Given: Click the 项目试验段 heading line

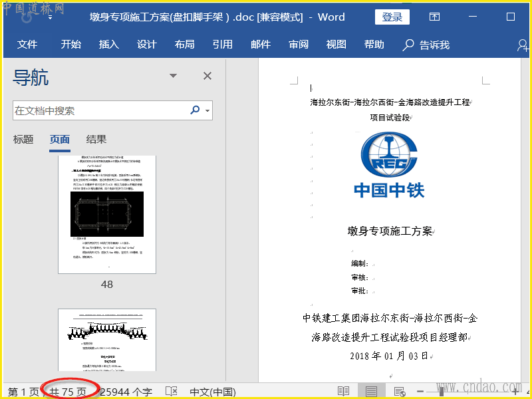Looking at the screenshot, I should pos(390,118).
